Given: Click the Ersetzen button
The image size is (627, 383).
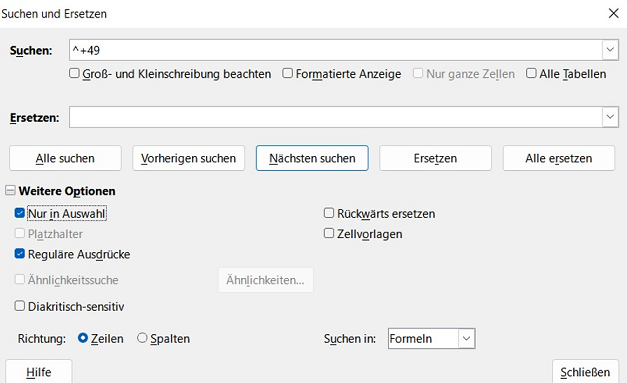Looking at the screenshot, I should (435, 158).
